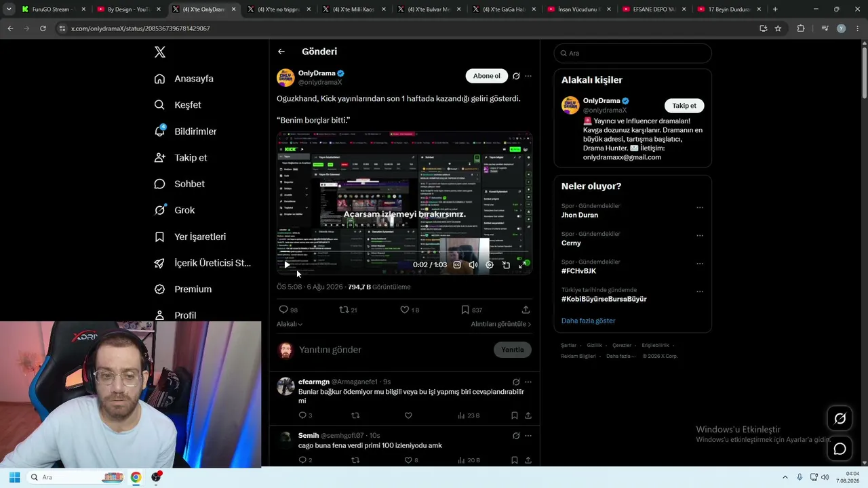Reload the page

[43, 28]
